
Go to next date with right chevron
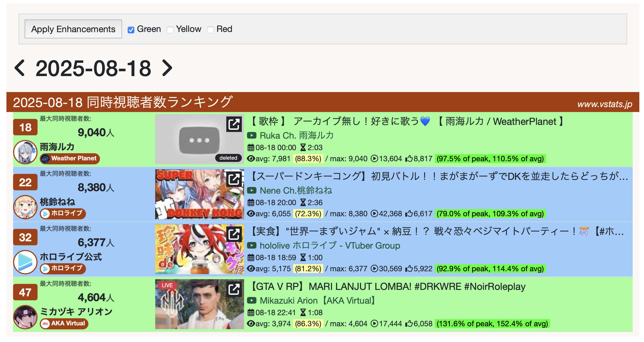tap(167, 68)
